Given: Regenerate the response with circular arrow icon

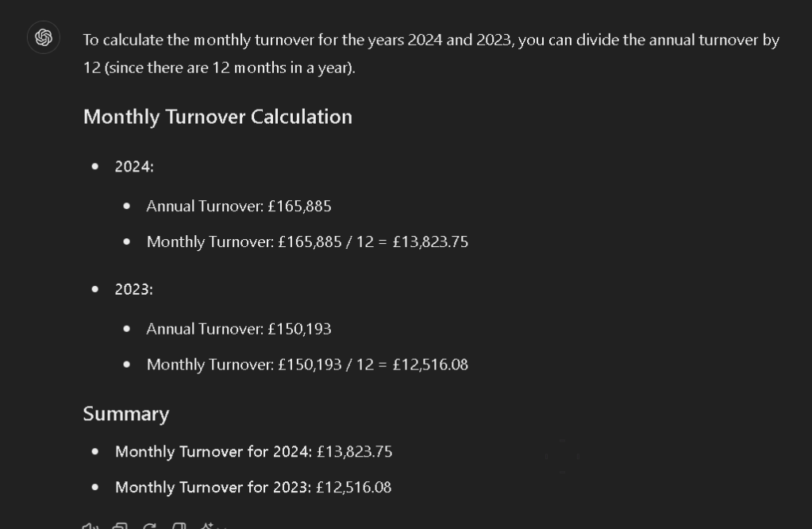Looking at the screenshot, I should tap(150, 527).
